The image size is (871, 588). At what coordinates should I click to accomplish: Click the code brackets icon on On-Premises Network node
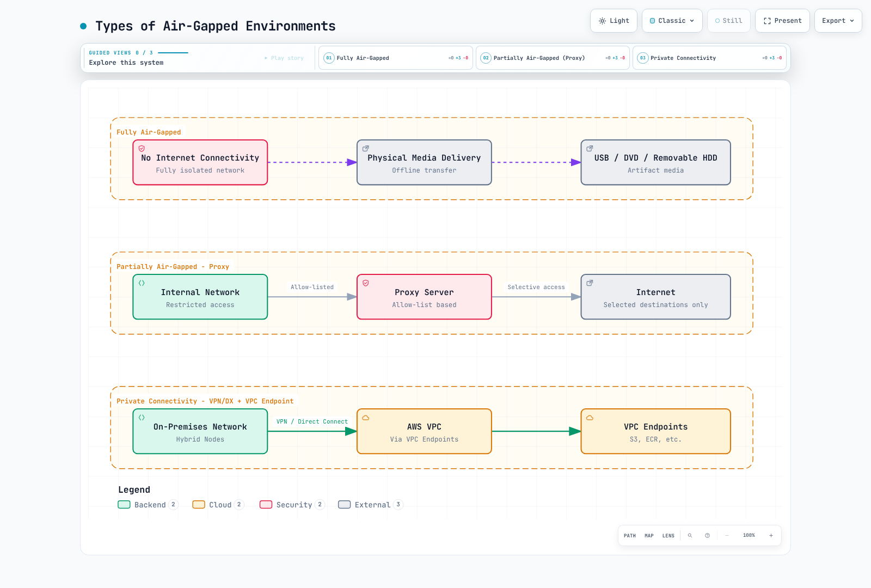pyautogui.click(x=142, y=418)
